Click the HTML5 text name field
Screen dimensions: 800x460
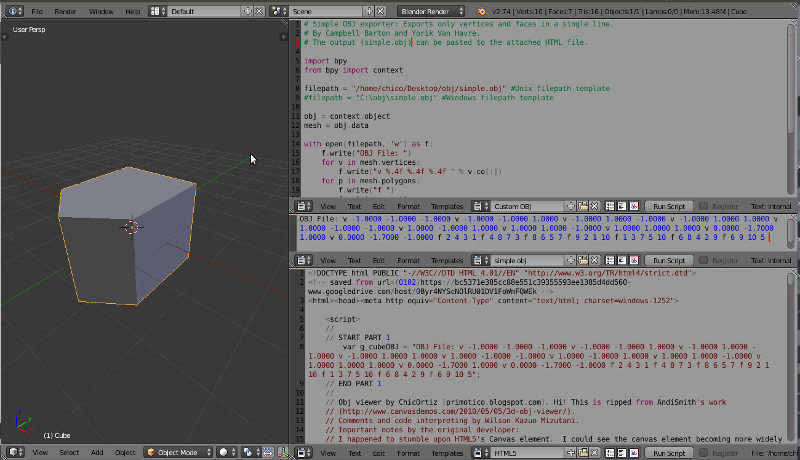click(528, 453)
